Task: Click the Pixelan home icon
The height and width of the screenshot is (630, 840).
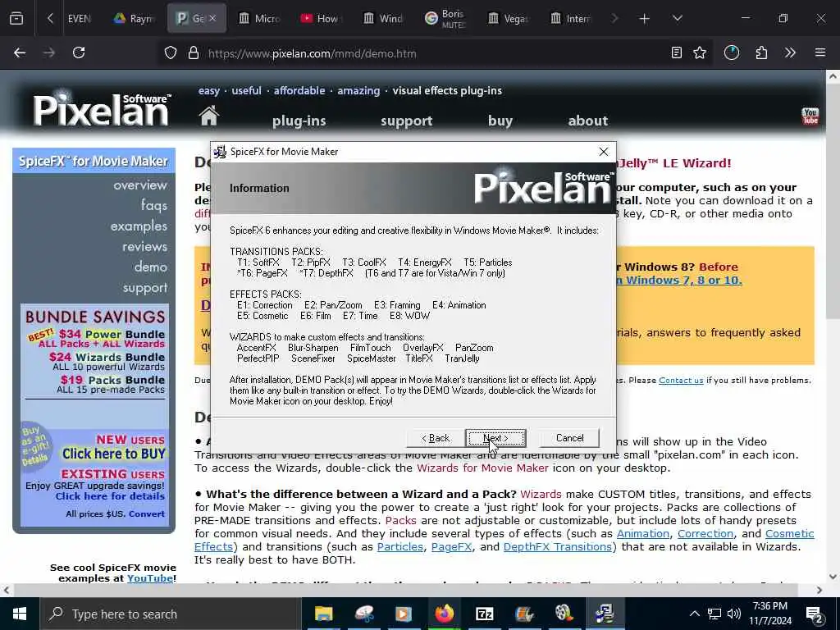Action: point(209,116)
